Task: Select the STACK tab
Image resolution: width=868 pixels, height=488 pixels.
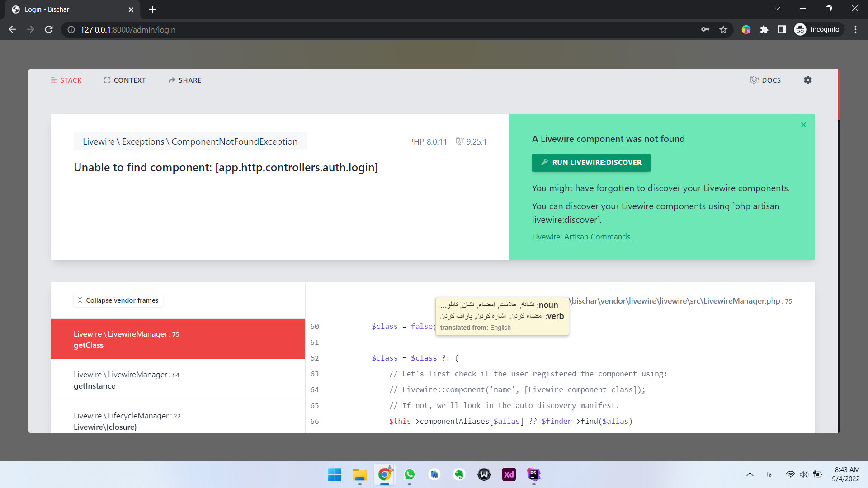Action: tap(66, 80)
